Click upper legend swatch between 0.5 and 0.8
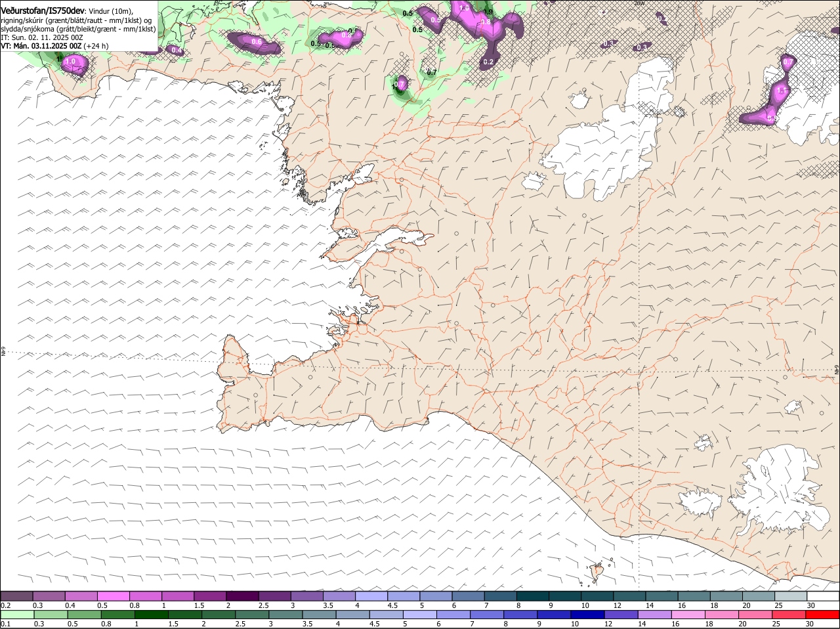Viewport: 840px width, 629px height. (x=113, y=596)
